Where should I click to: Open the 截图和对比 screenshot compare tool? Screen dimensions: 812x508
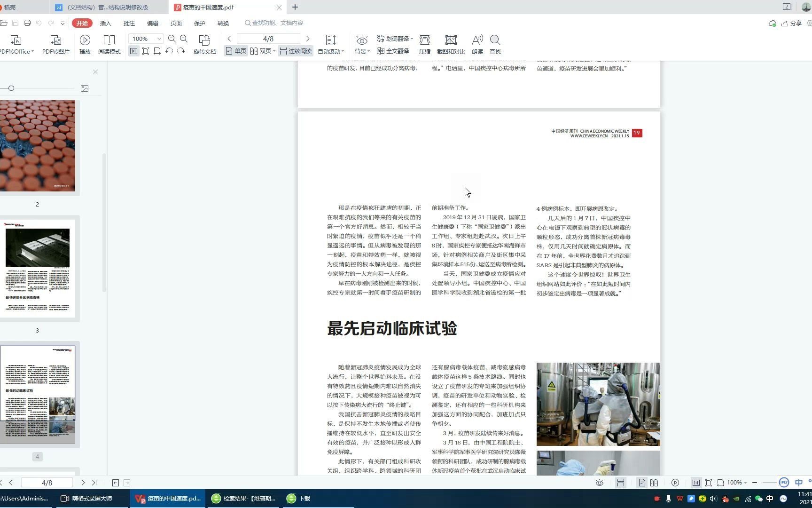[451, 44]
